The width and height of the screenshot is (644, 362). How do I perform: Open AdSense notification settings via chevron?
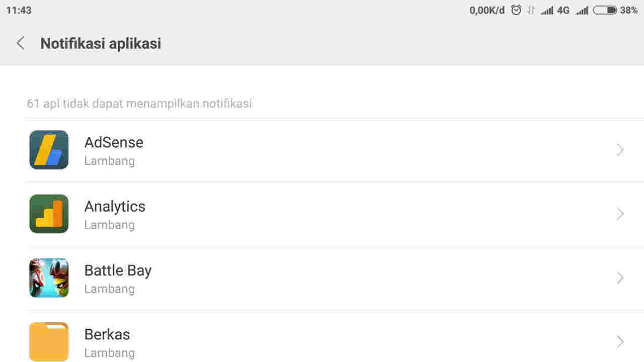point(620,149)
